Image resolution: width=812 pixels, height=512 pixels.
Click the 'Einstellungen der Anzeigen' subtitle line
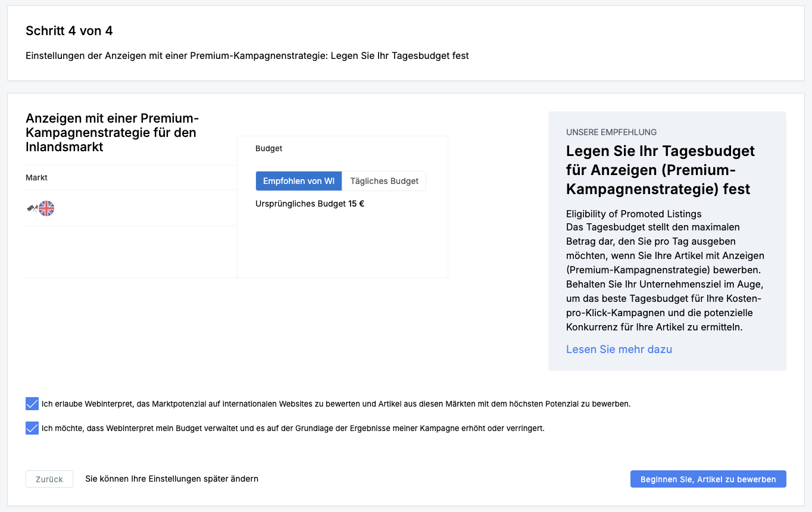point(247,56)
